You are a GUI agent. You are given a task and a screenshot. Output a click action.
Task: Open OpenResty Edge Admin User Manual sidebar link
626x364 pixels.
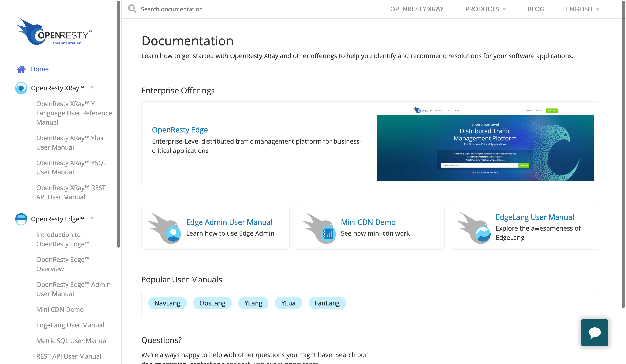pyautogui.click(x=73, y=289)
